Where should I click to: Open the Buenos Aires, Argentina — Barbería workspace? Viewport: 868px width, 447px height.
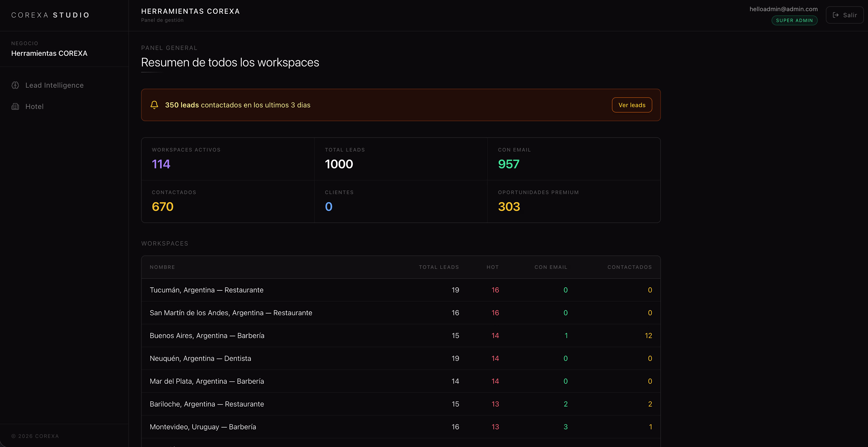pos(207,336)
